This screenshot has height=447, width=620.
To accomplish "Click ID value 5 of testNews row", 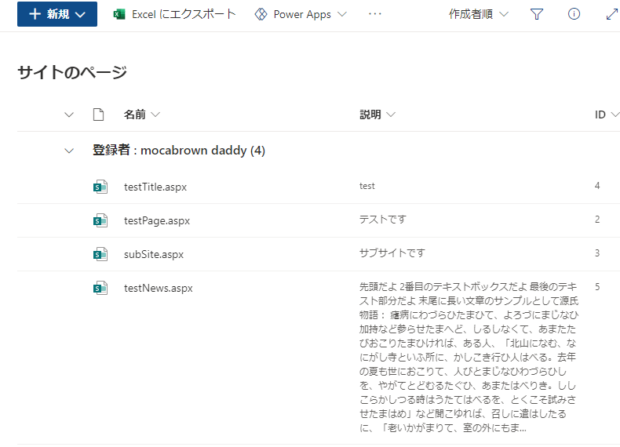I will coord(597,286).
